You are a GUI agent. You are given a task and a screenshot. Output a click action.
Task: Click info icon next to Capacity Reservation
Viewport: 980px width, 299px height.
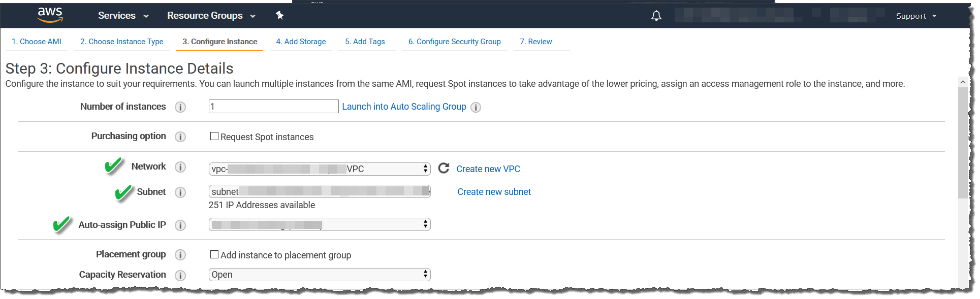180,275
